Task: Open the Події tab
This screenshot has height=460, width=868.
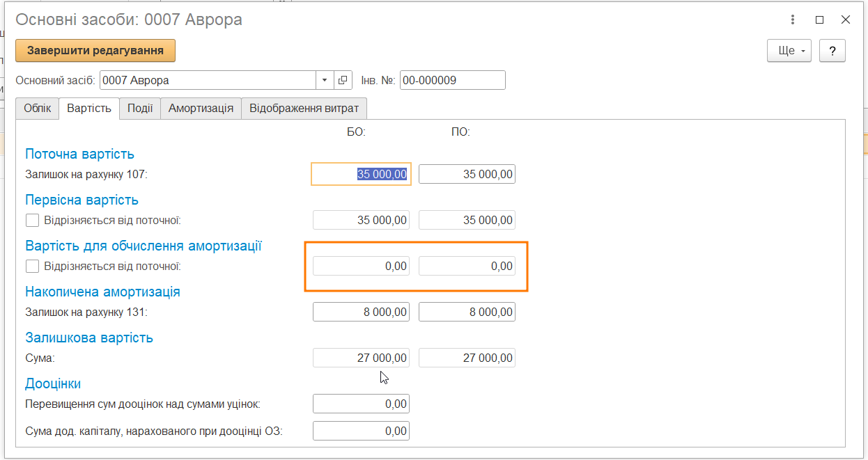Action: point(140,109)
